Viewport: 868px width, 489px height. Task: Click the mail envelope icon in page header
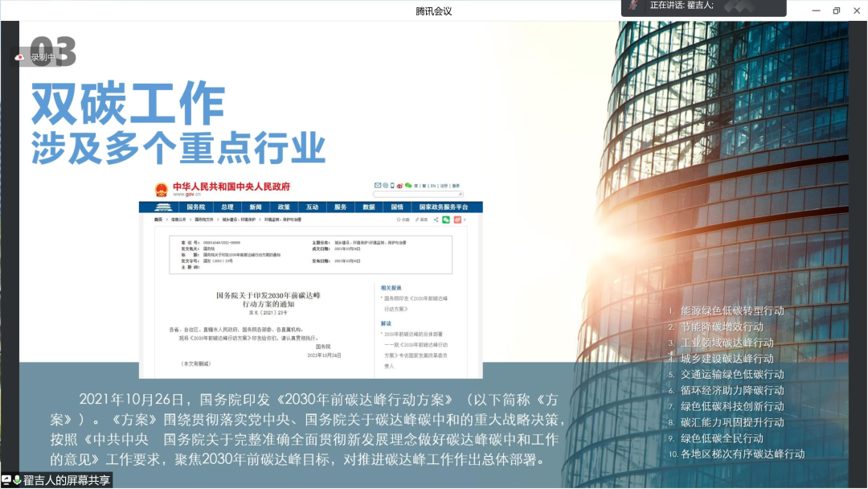tap(378, 186)
